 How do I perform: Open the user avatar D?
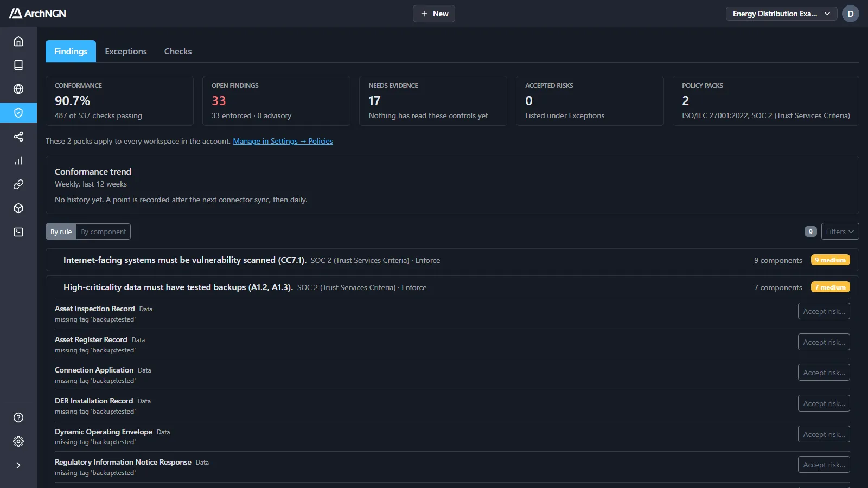(x=851, y=14)
